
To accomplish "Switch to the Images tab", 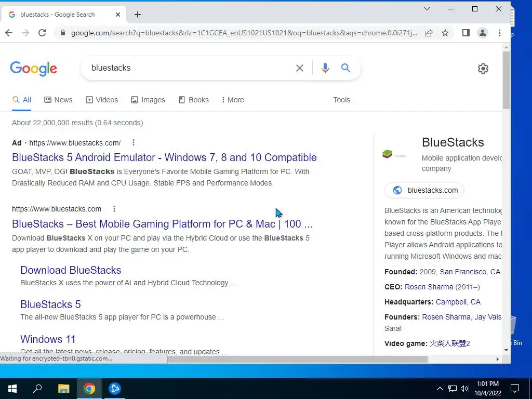I will (148, 100).
